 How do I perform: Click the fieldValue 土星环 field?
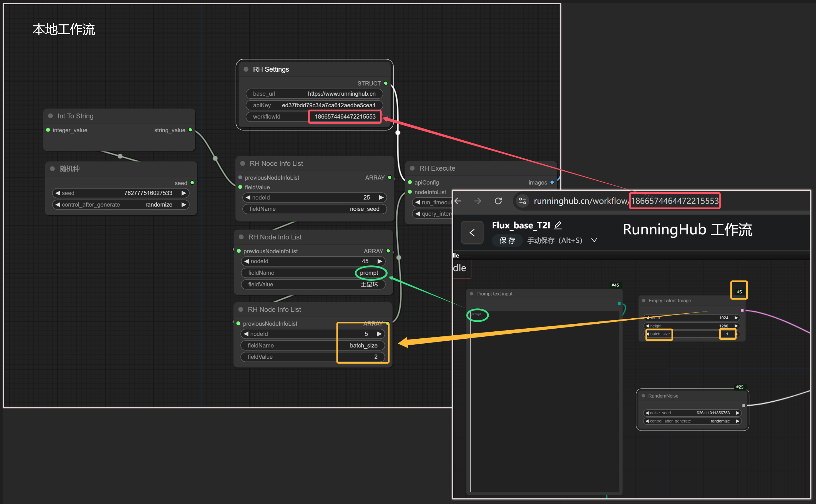313,284
